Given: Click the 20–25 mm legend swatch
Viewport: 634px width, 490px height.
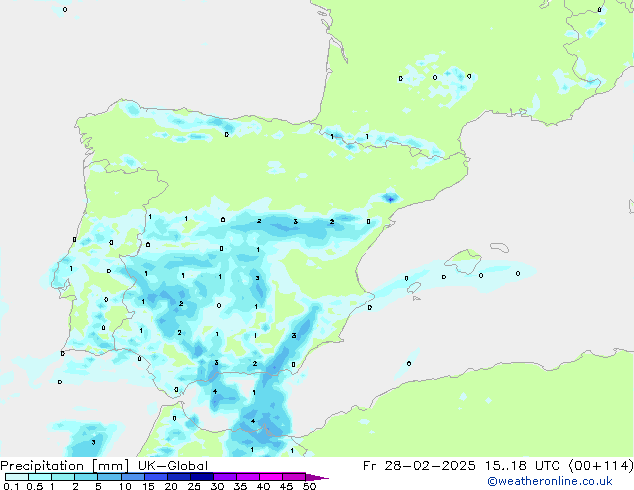Looking at the screenshot, I should coord(178,477).
